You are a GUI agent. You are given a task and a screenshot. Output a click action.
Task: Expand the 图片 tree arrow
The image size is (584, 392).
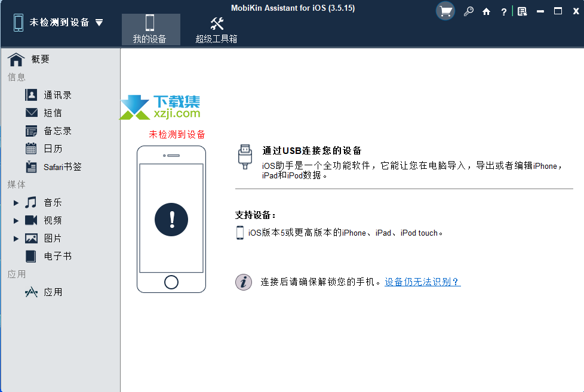pyautogui.click(x=16, y=239)
